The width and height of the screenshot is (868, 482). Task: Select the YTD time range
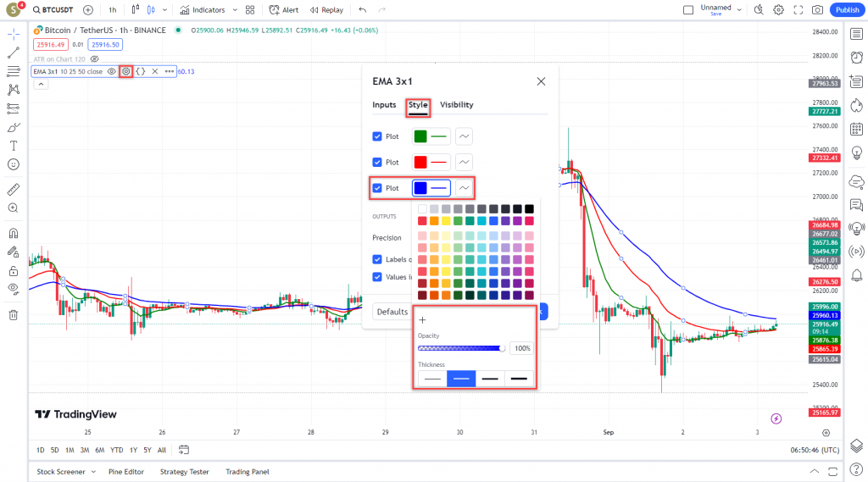[116, 450]
